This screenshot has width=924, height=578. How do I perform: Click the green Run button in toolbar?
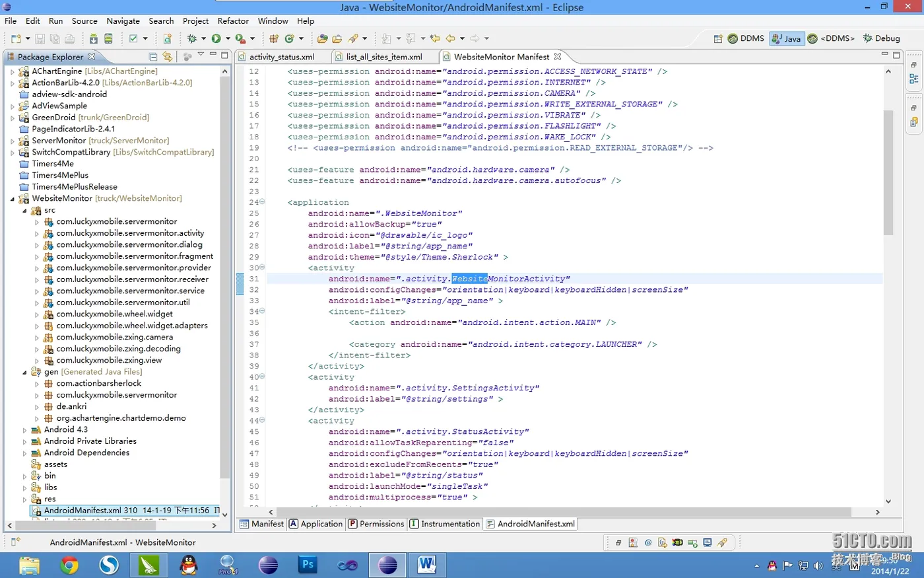216,38
